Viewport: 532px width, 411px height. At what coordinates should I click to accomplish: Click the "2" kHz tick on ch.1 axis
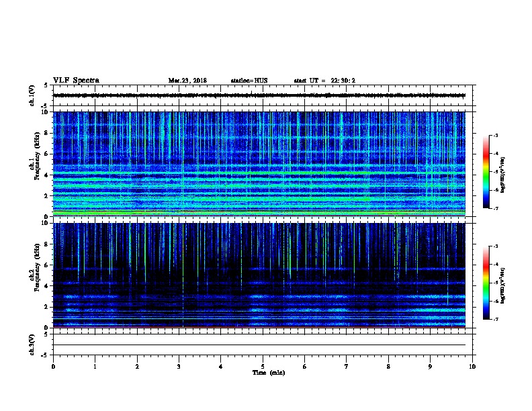[x=46, y=196]
